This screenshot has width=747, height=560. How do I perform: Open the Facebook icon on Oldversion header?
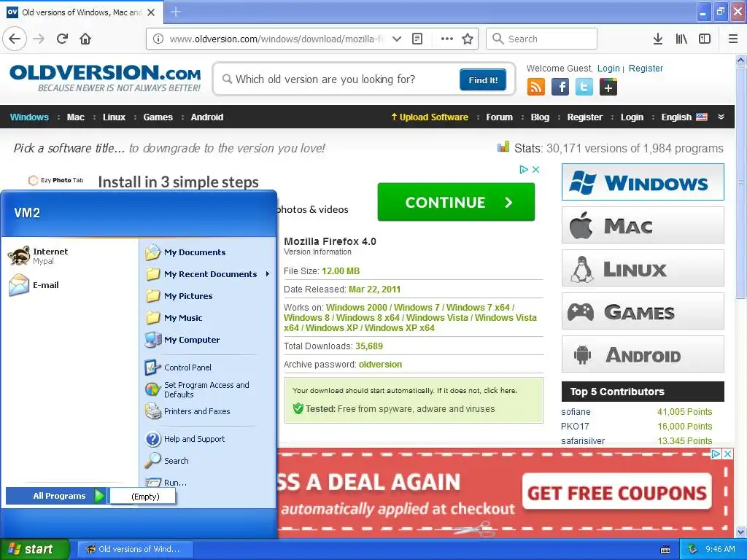pyautogui.click(x=560, y=87)
